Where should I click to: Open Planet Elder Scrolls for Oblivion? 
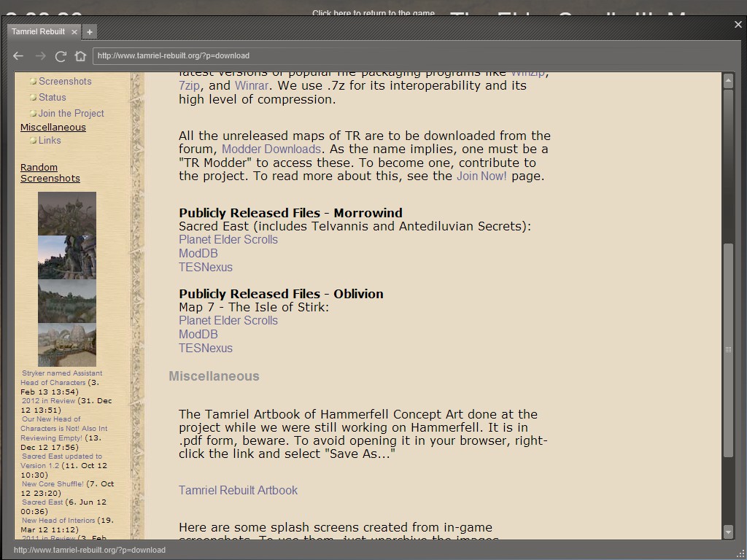(x=228, y=321)
